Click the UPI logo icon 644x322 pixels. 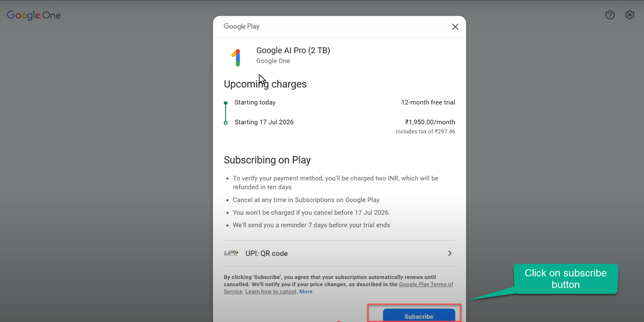point(231,253)
